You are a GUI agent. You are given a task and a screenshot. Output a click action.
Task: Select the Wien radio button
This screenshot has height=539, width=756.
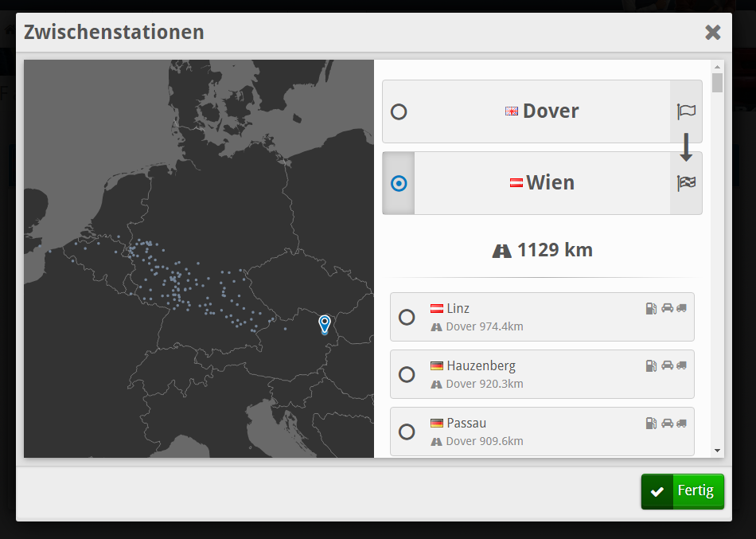399,183
